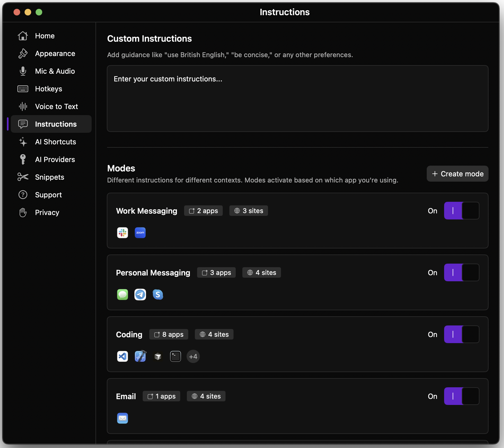Switch to the AI Providers section

click(x=55, y=159)
